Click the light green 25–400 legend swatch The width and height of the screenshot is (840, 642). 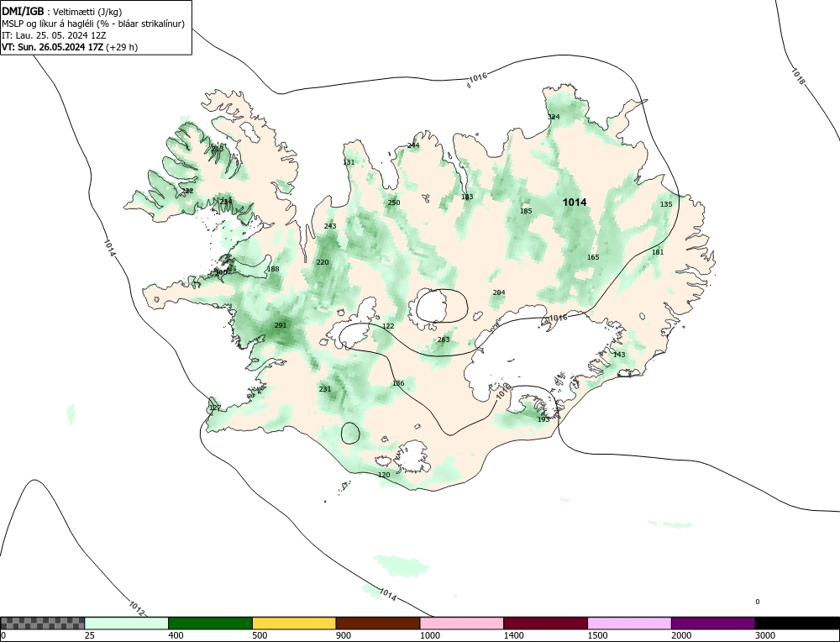click(x=127, y=624)
